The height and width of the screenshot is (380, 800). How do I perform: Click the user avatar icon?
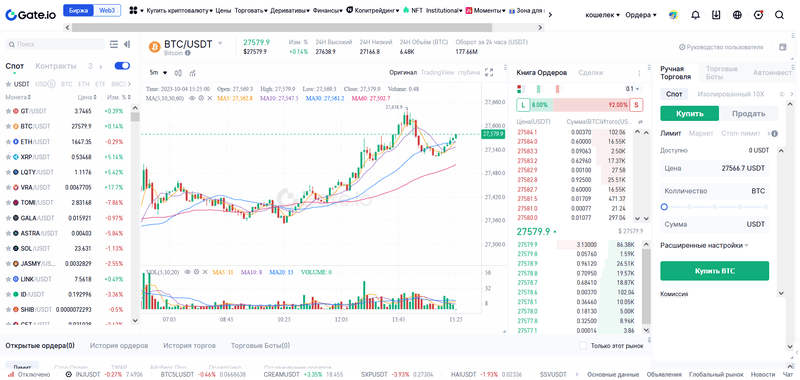[673, 15]
